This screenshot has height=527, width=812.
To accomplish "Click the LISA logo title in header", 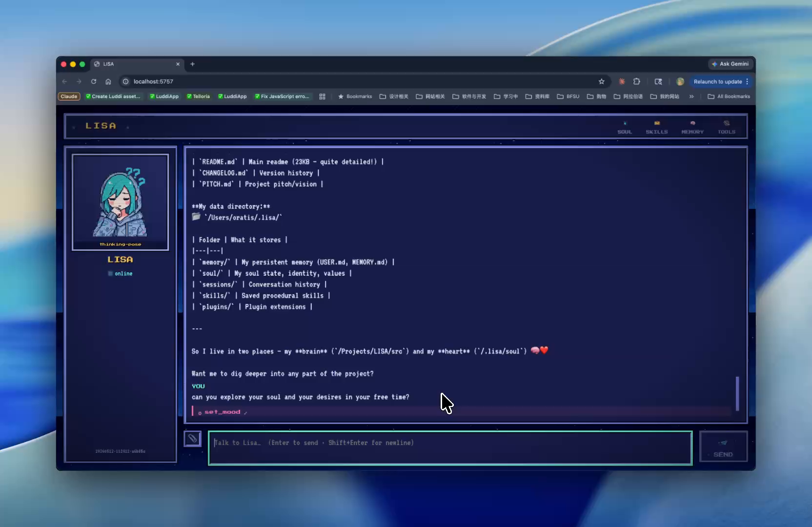I will click(x=101, y=126).
